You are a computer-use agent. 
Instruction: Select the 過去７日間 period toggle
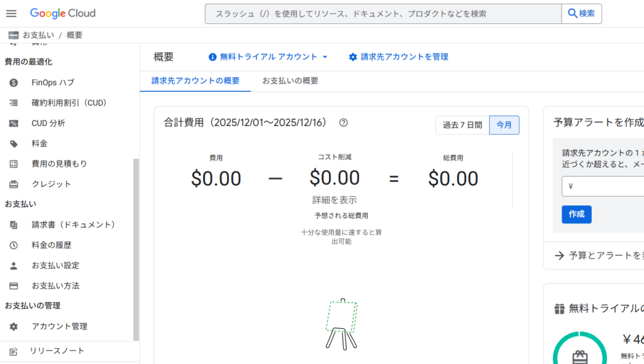pyautogui.click(x=462, y=125)
